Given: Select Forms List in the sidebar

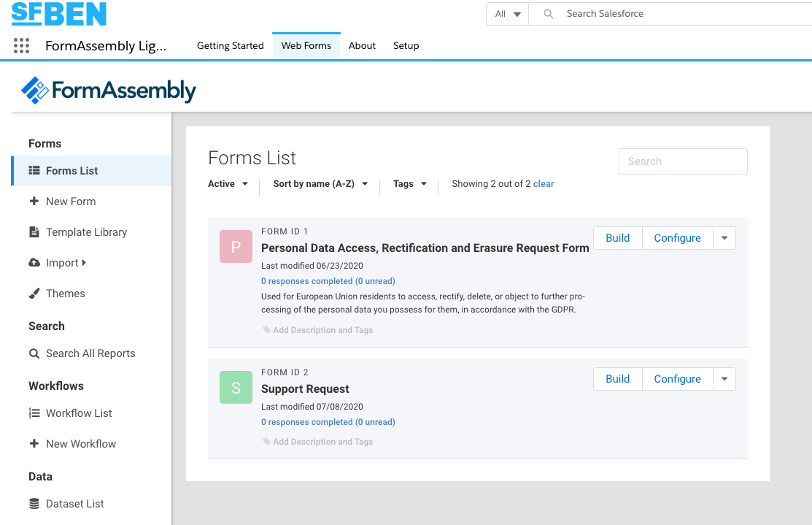Looking at the screenshot, I should [x=91, y=171].
